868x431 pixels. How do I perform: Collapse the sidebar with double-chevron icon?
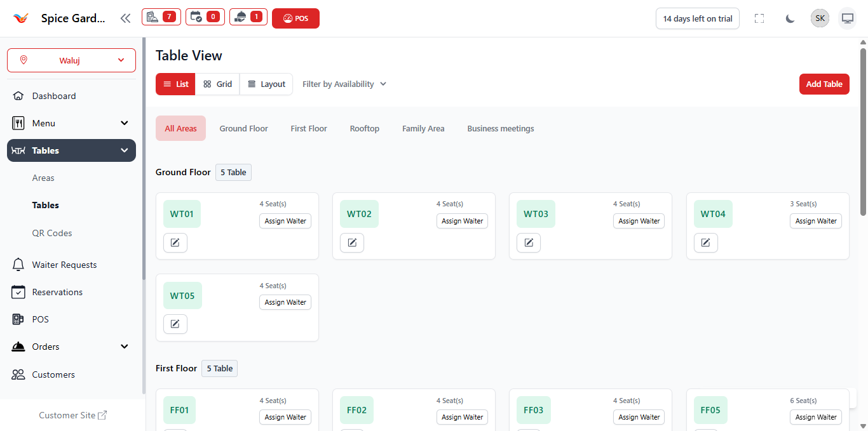pos(125,18)
